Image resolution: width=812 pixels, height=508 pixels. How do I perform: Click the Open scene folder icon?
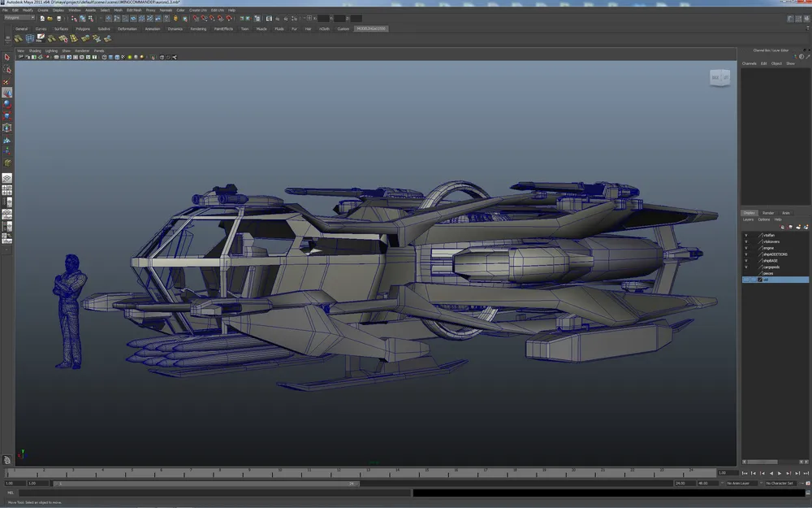50,18
